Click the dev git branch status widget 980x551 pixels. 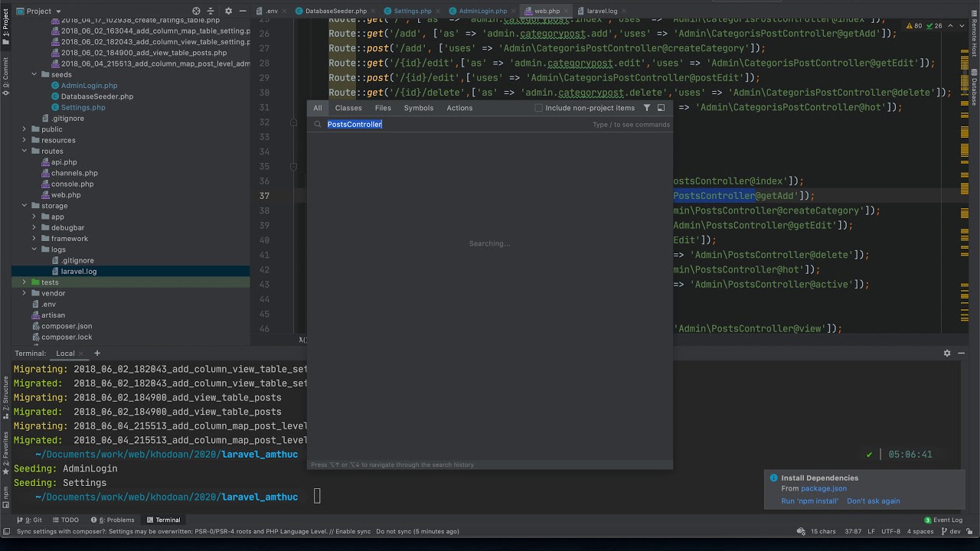(x=950, y=531)
